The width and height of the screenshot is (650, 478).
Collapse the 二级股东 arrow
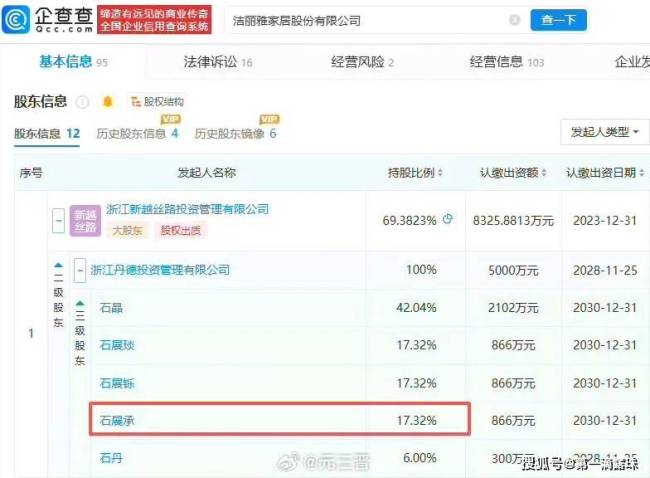[58, 265]
